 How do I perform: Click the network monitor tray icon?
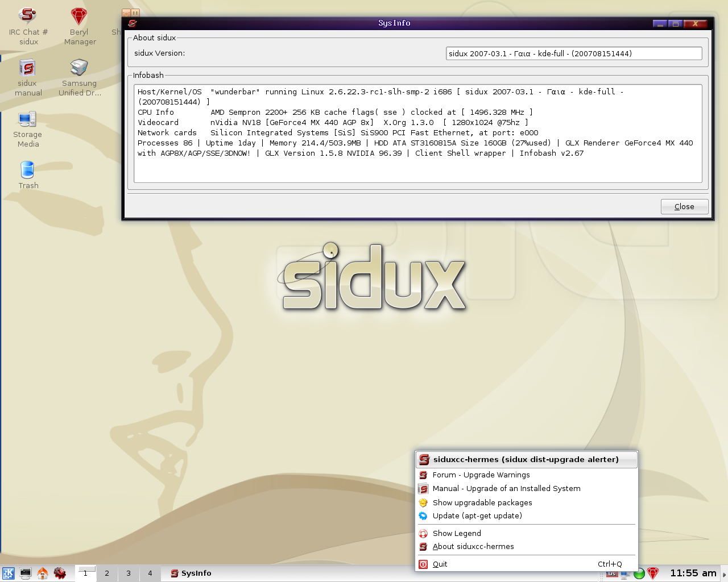click(625, 574)
